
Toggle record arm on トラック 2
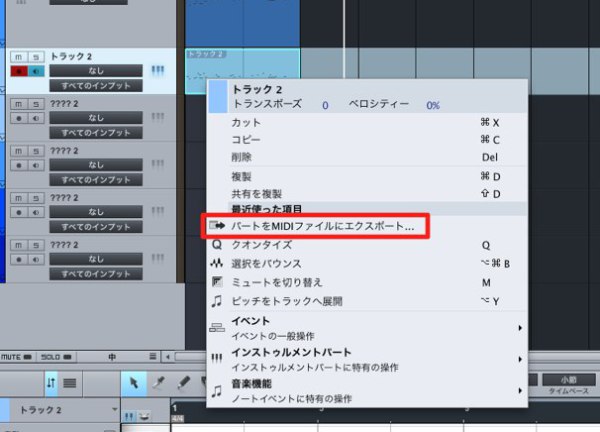19,71
